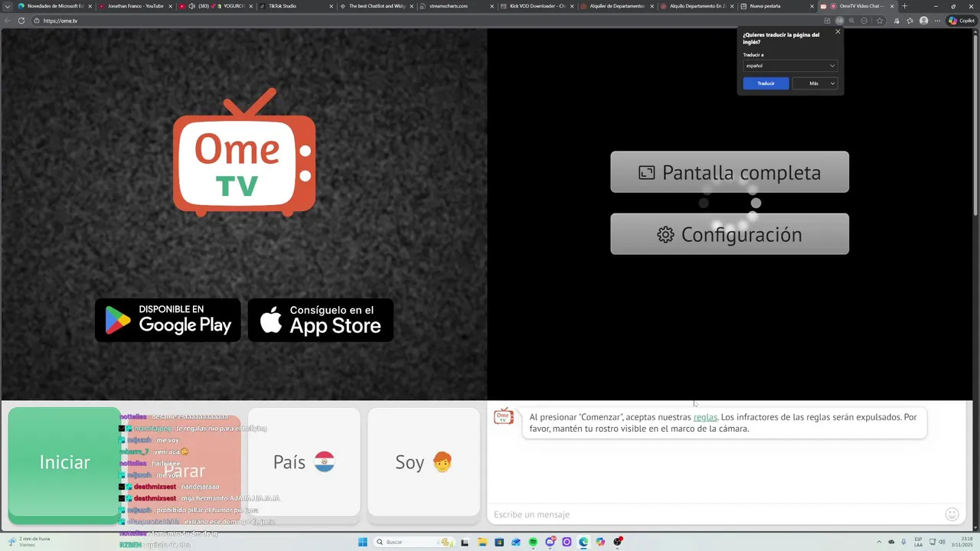Close the translate popup
Viewport: 980px width, 551px height.
pos(838,31)
